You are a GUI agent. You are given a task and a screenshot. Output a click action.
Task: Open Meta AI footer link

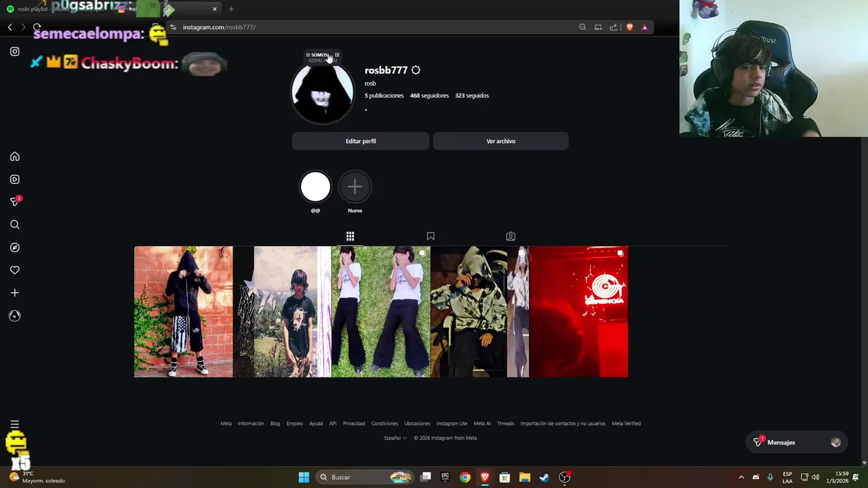pyautogui.click(x=482, y=424)
